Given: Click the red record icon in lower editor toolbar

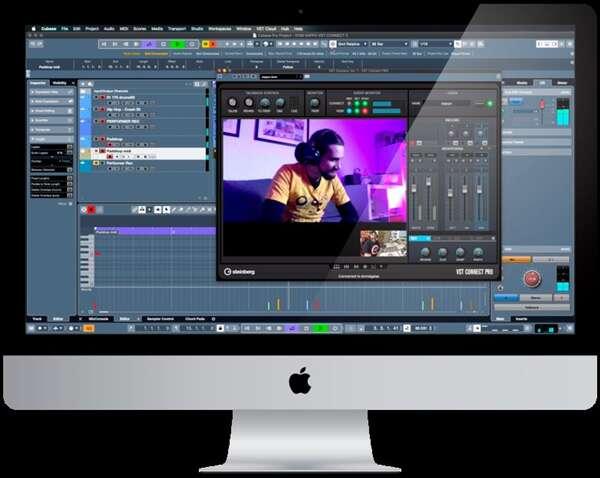Looking at the screenshot, I should click(91, 208).
